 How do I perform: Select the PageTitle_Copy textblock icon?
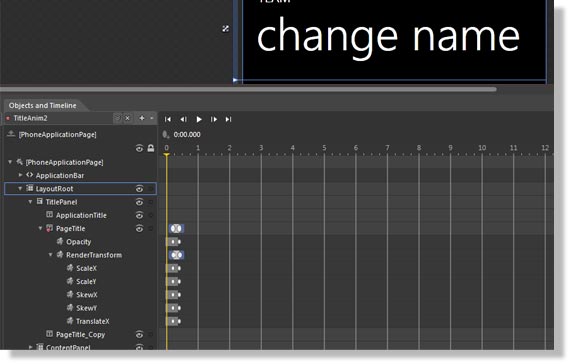[x=50, y=334]
